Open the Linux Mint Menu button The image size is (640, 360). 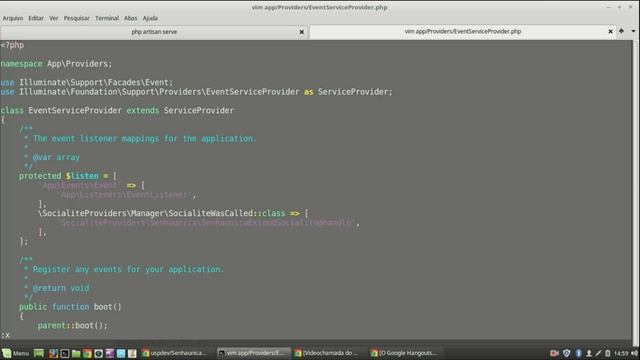pyautogui.click(x=16, y=353)
